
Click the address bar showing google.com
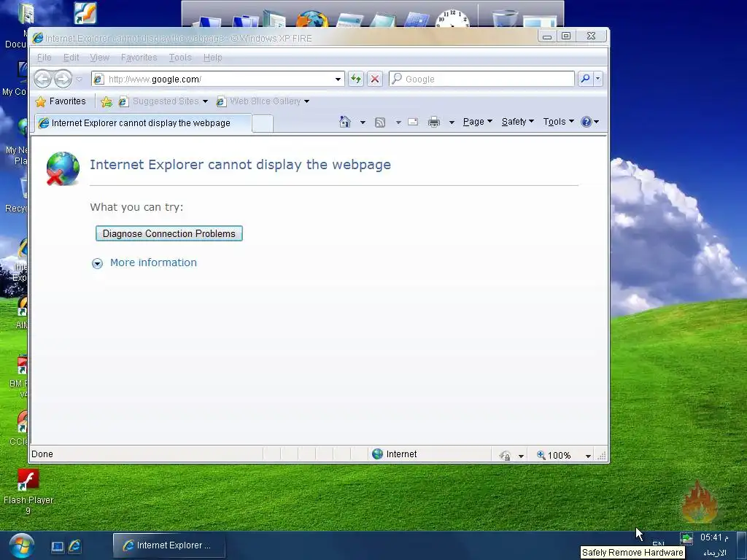[212, 79]
